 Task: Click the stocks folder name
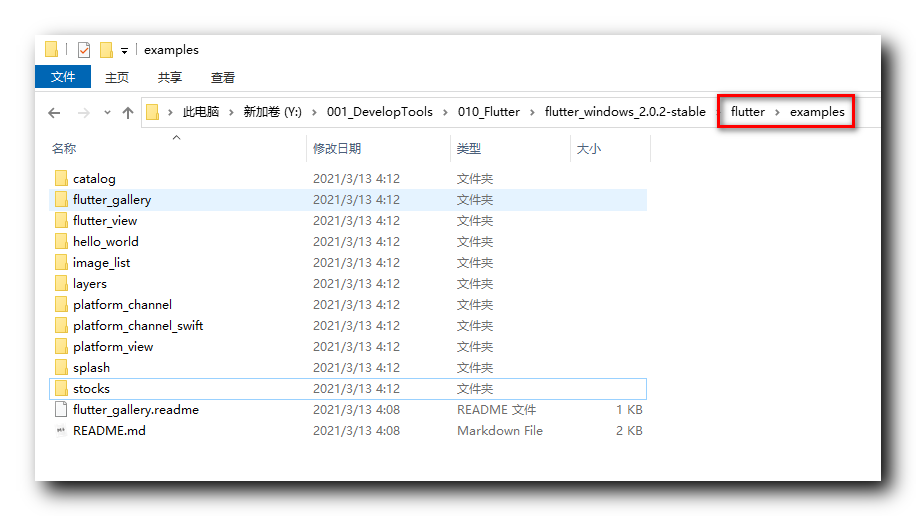pyautogui.click(x=92, y=389)
